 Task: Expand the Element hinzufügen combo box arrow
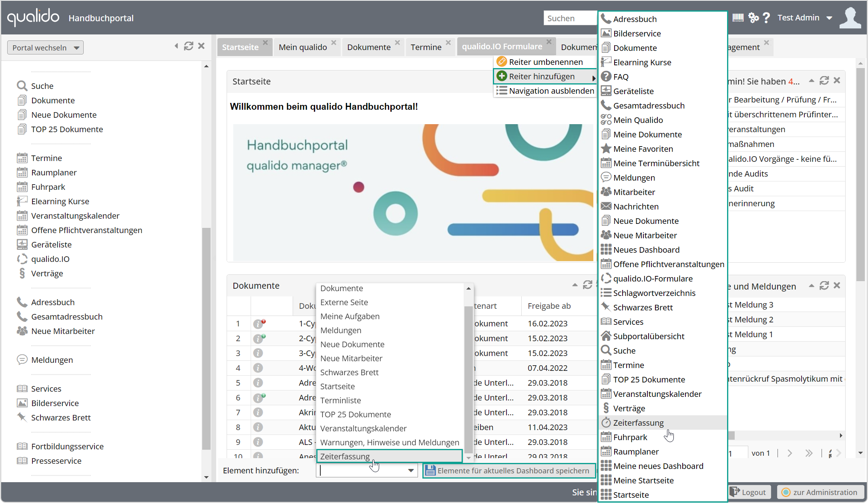click(x=411, y=471)
